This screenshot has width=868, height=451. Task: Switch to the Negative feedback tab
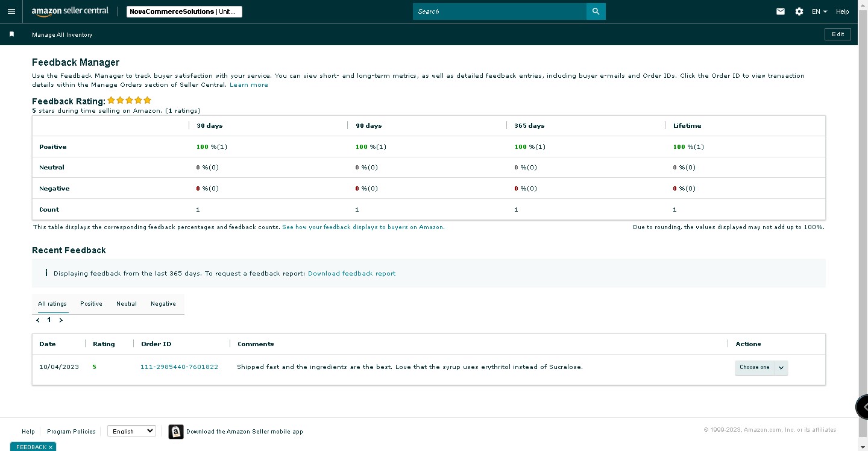tap(163, 304)
